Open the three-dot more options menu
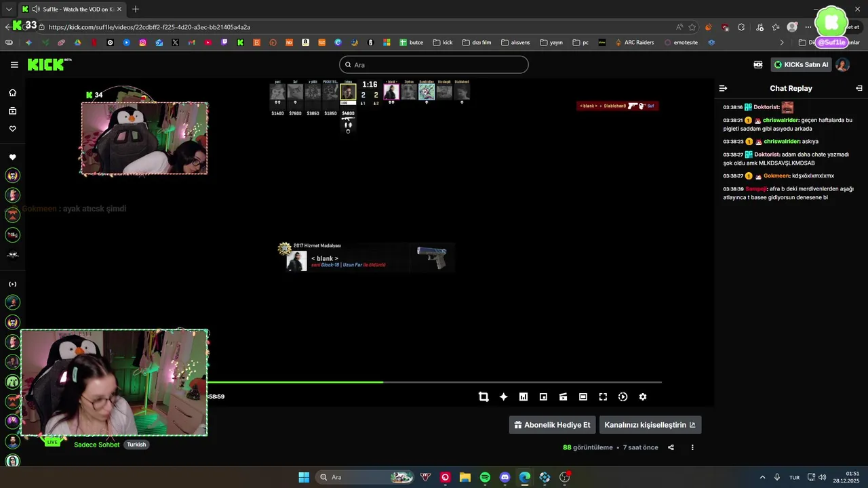The width and height of the screenshot is (868, 488). [692, 447]
